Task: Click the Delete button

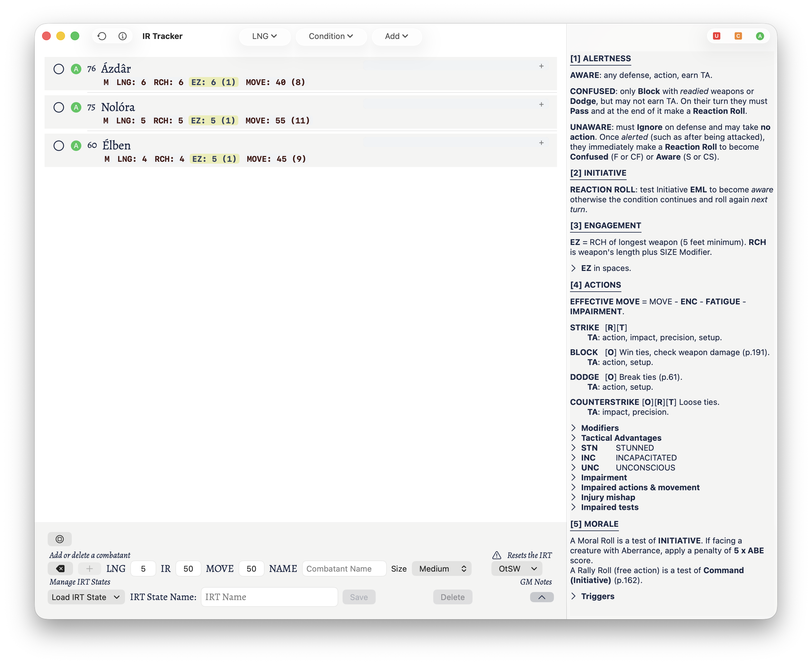Action: pos(452,597)
